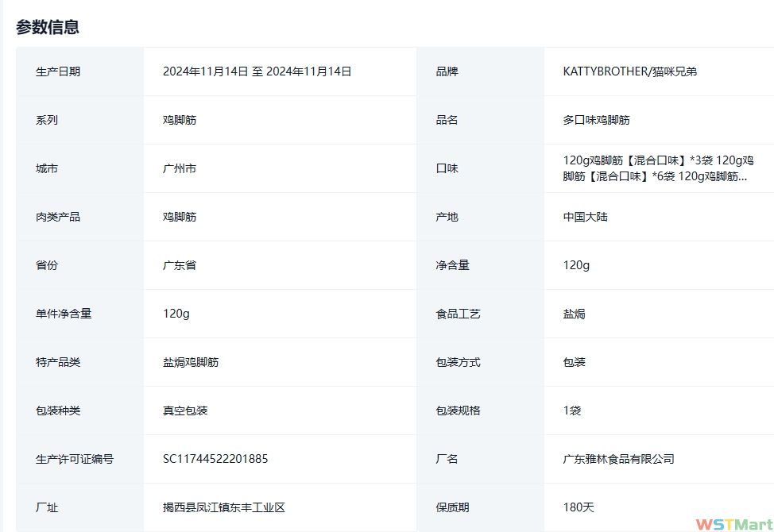Click the shelf life value 180天
This screenshot has height=532, width=774.
point(579,507)
